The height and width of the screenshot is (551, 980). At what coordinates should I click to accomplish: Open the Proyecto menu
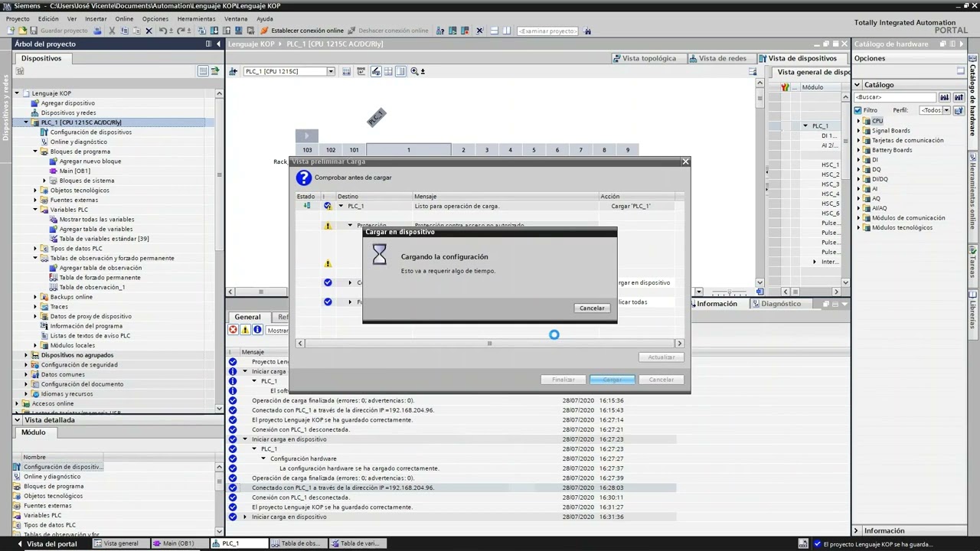(18, 18)
